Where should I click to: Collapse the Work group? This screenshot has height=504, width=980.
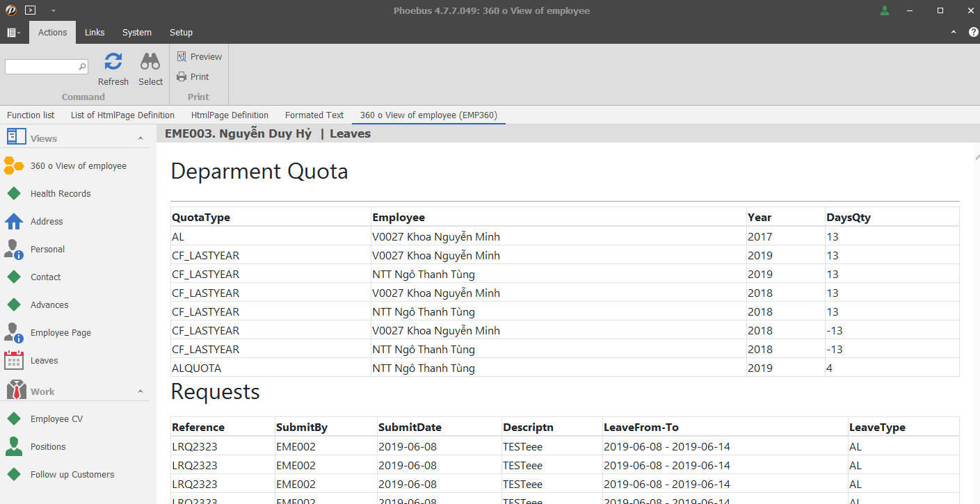tap(140, 391)
